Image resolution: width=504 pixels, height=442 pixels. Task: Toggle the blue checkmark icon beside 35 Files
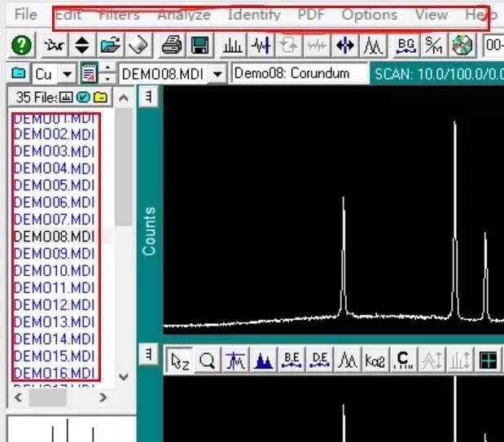pyautogui.click(x=83, y=97)
